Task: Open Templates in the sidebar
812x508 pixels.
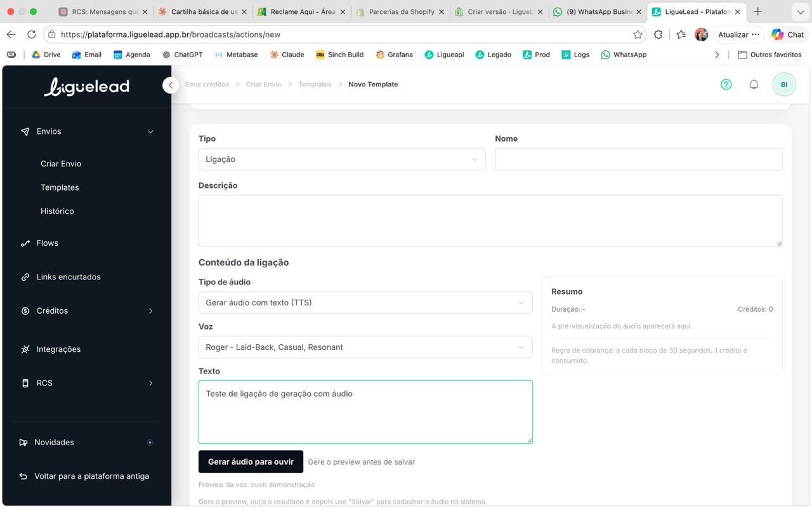Action: pyautogui.click(x=60, y=187)
